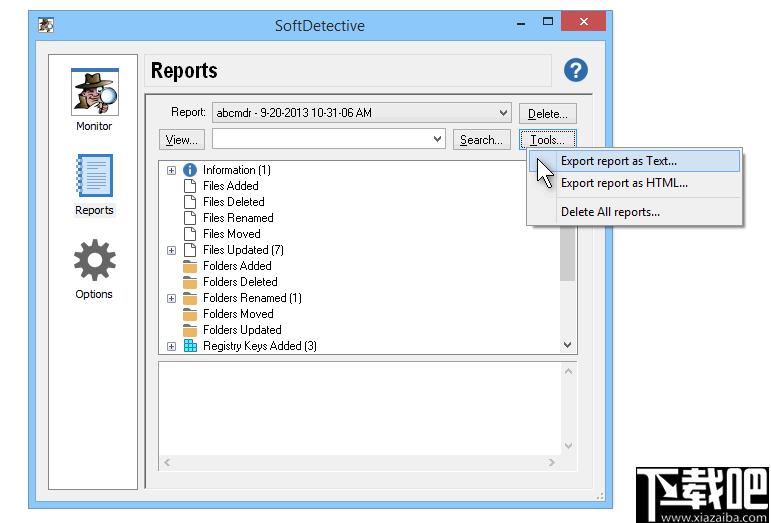Viewport: 771px width, 523px height.
Task: Click the Files Deleted page icon
Action: click(190, 202)
